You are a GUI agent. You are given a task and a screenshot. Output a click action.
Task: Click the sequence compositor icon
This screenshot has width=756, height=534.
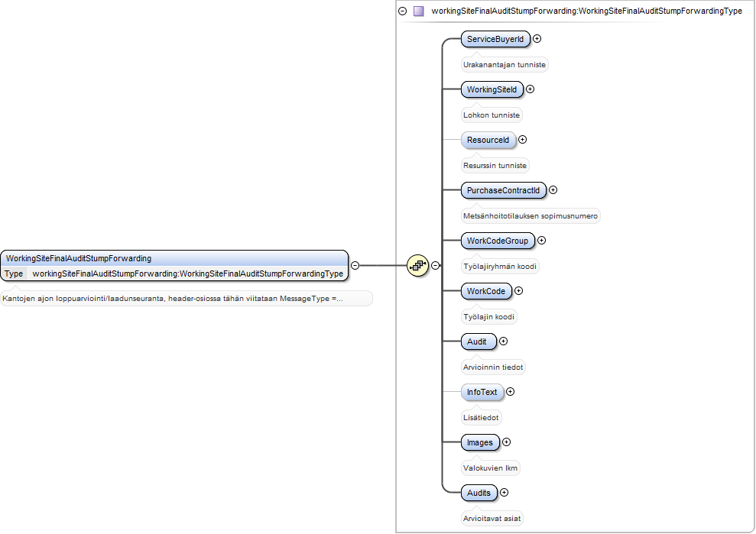(x=417, y=266)
